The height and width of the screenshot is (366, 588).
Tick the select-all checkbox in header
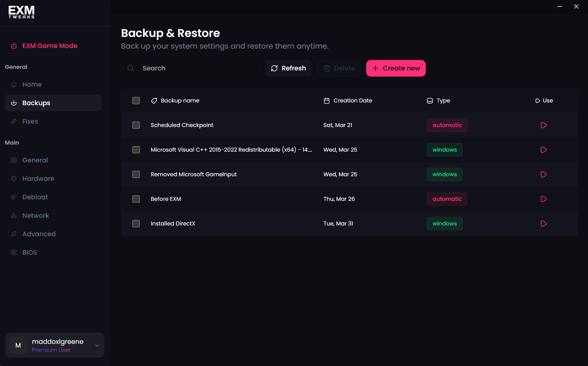coord(136,100)
